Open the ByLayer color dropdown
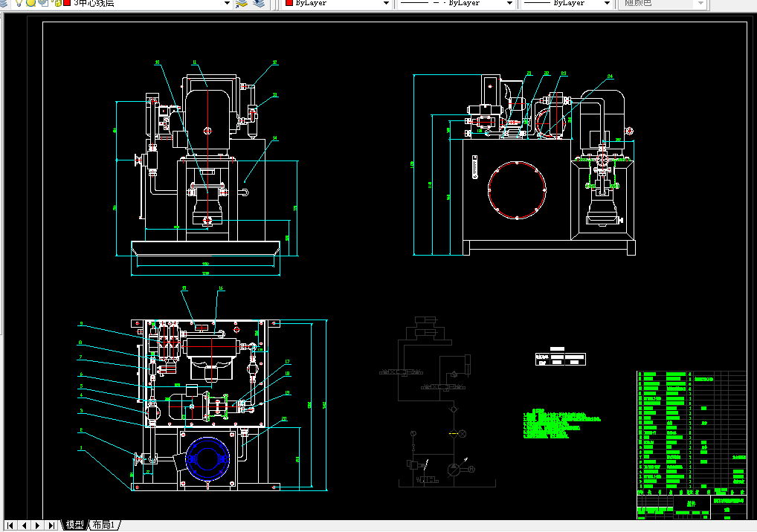 coord(386,4)
